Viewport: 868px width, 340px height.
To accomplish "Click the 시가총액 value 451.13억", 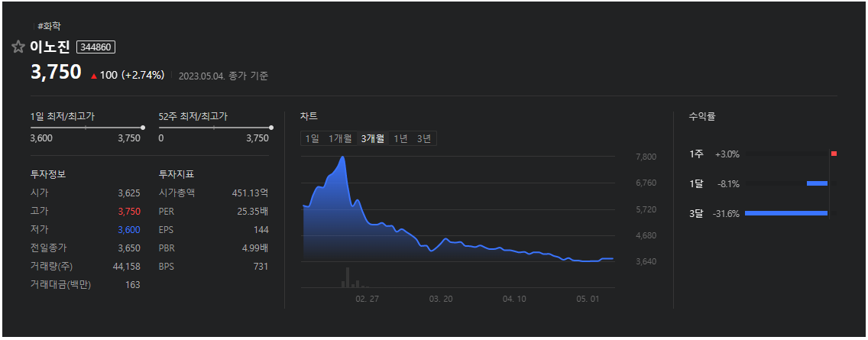I will pos(250,193).
